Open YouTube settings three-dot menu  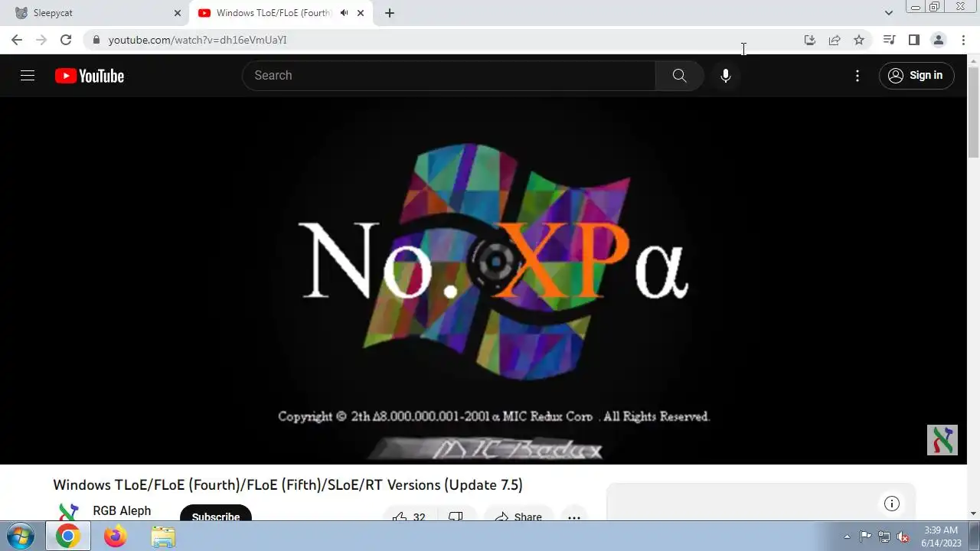tap(857, 75)
